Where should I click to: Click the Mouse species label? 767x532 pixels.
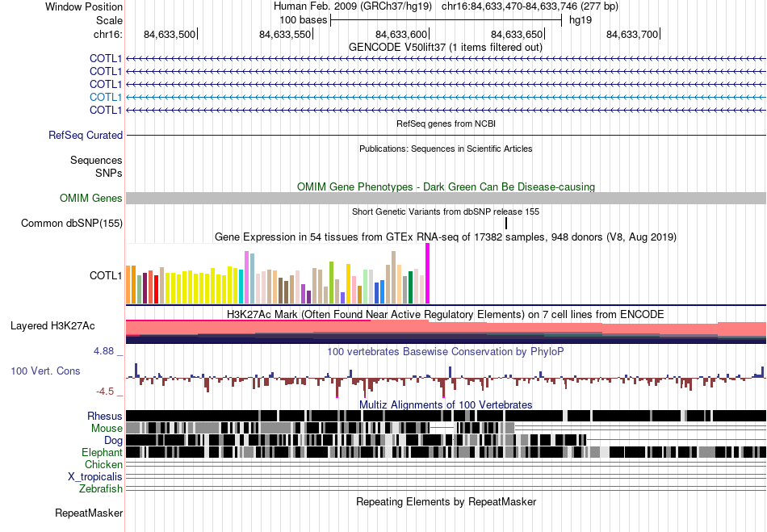tap(107, 429)
